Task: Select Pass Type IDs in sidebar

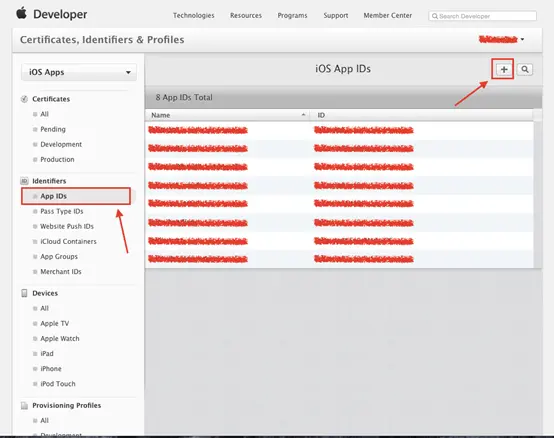Action: click(x=62, y=211)
